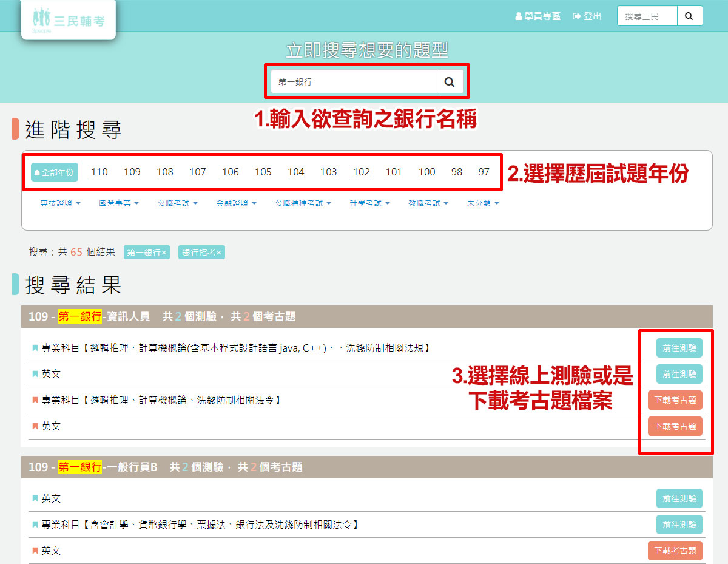
Task: Select year 101 filter
Action: (394, 172)
